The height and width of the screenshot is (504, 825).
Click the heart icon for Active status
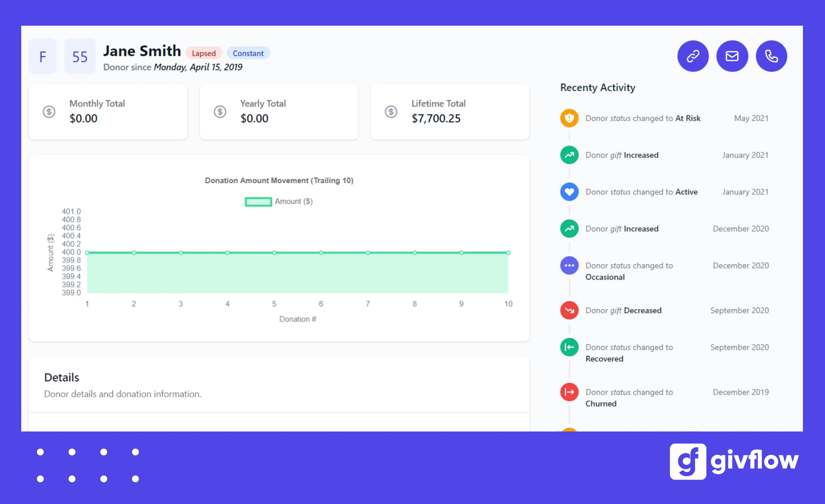[x=569, y=191]
